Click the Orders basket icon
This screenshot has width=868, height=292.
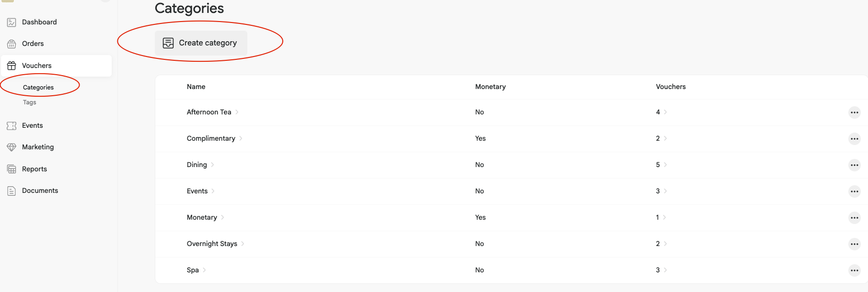pyautogui.click(x=12, y=44)
